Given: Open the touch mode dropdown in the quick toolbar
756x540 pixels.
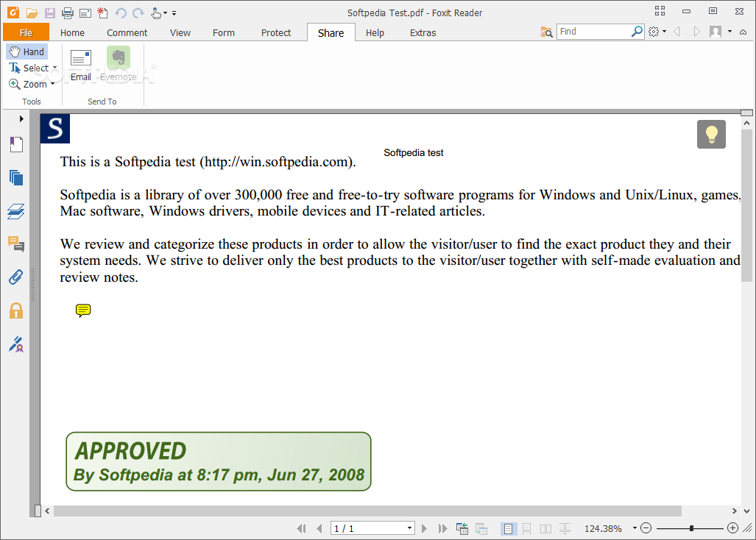Looking at the screenshot, I should click(166, 13).
